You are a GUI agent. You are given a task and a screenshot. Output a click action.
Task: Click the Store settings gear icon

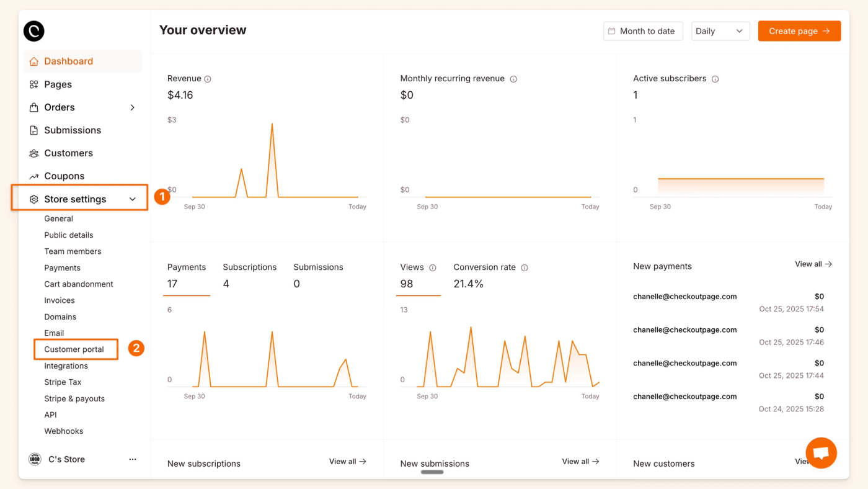coord(34,199)
